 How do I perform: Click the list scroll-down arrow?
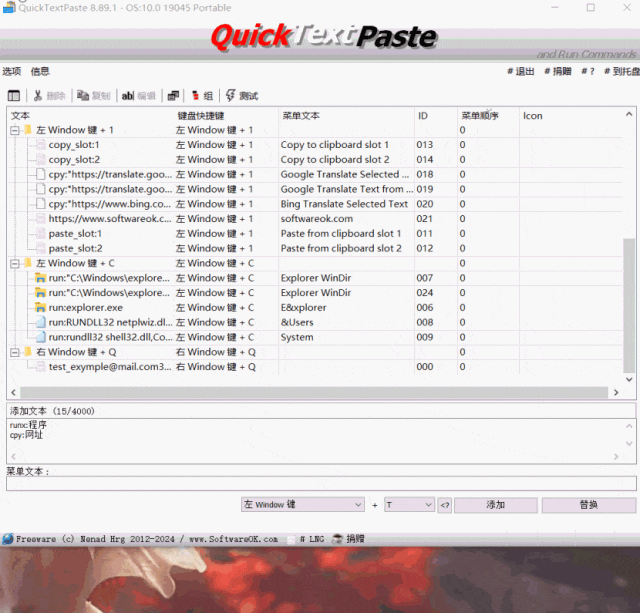[x=629, y=379]
